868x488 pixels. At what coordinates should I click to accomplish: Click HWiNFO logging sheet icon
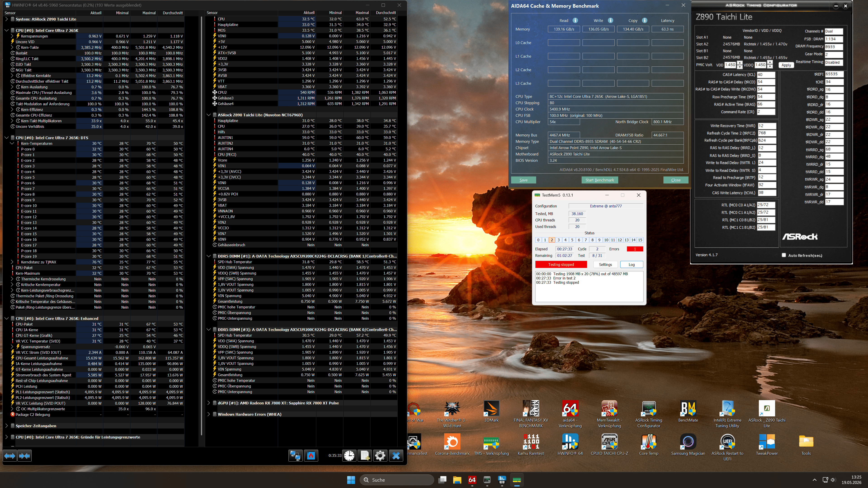(x=365, y=456)
